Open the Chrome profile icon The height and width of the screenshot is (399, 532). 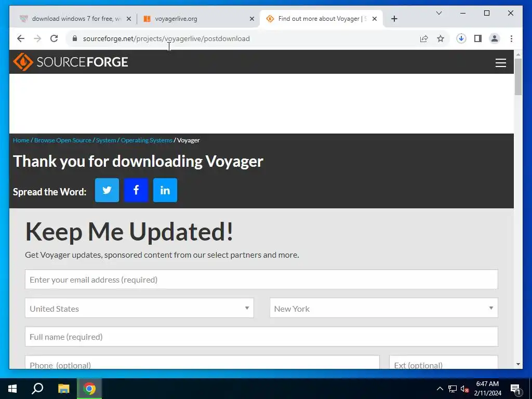[495, 38]
